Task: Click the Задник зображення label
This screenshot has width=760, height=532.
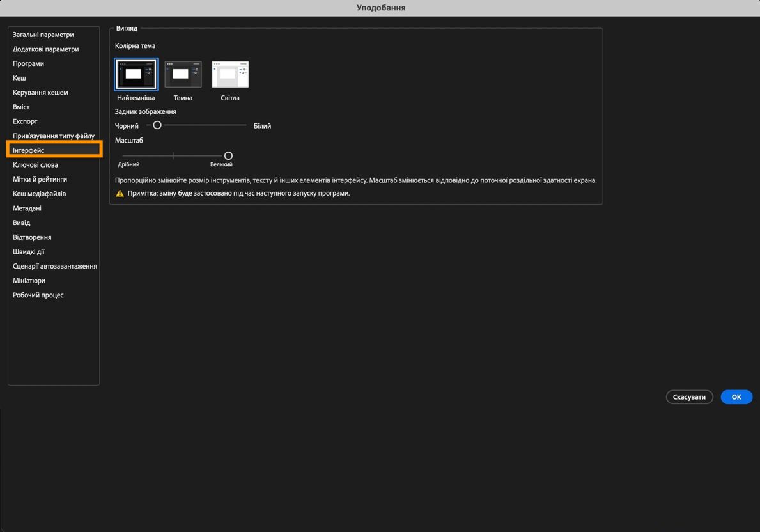Action: (x=145, y=111)
